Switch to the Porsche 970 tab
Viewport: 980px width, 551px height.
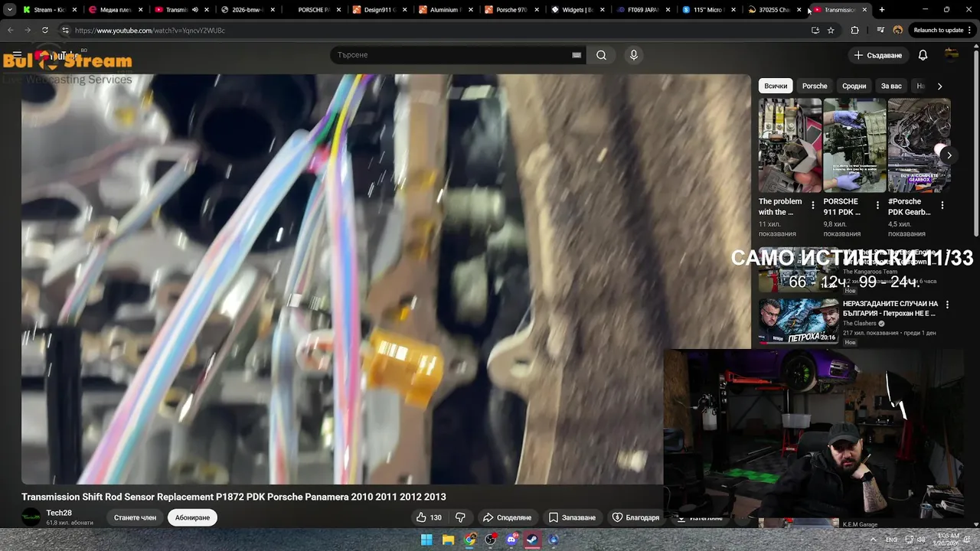511,10
